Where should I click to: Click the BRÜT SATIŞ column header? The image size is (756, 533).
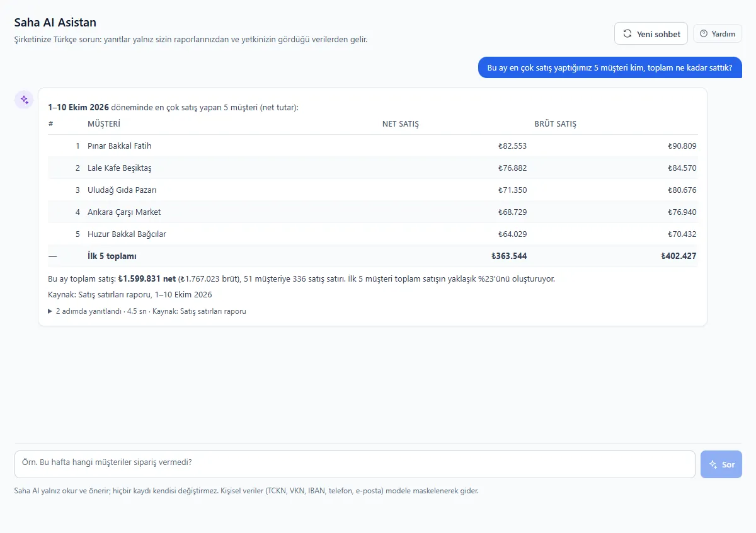coord(556,124)
